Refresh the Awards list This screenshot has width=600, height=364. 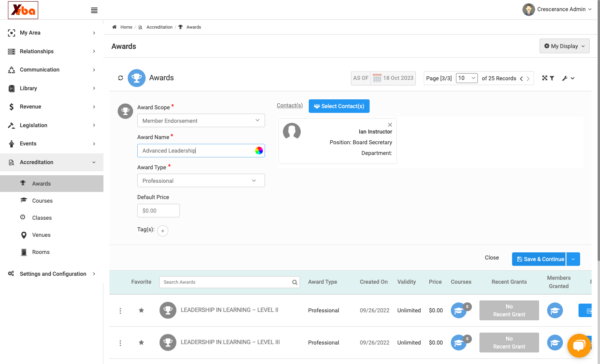121,78
